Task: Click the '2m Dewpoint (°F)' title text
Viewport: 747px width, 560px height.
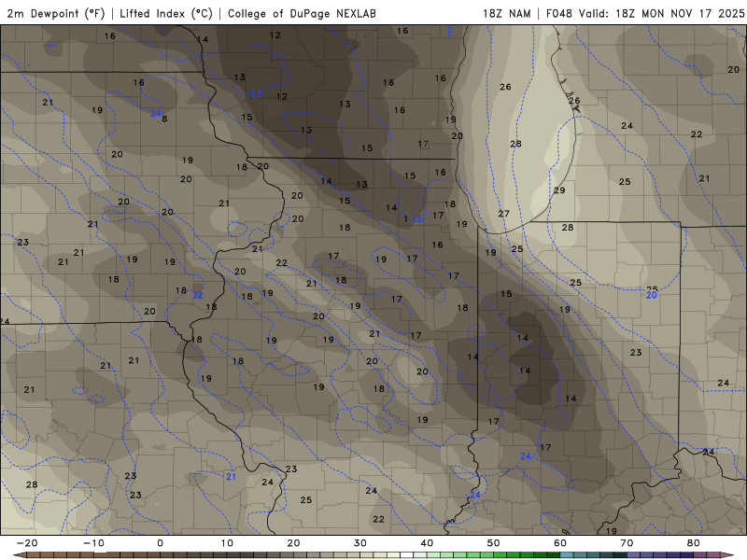Action: (x=56, y=13)
